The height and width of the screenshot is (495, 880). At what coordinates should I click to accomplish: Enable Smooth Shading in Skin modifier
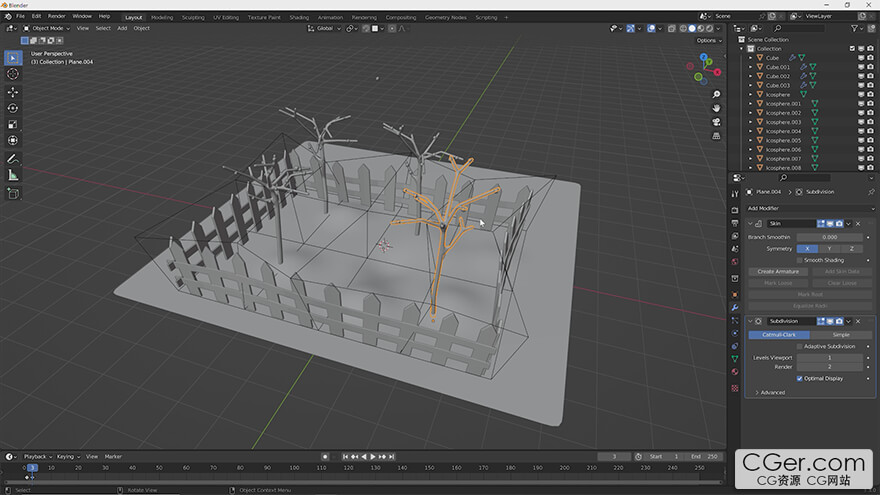click(800, 260)
